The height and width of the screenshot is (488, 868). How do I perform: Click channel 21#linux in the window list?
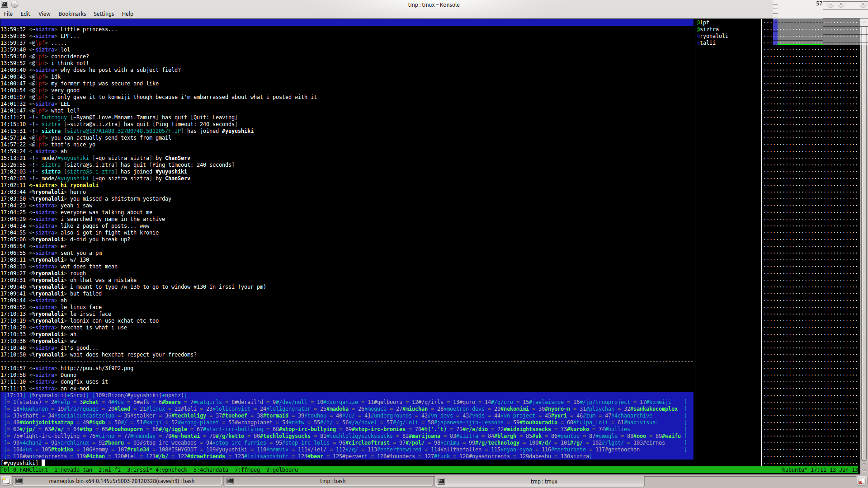152,409
